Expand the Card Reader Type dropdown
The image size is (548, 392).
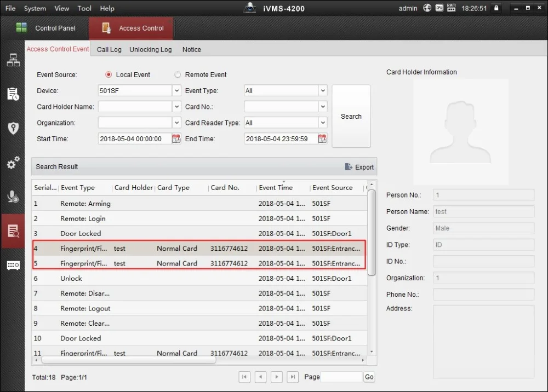point(323,123)
